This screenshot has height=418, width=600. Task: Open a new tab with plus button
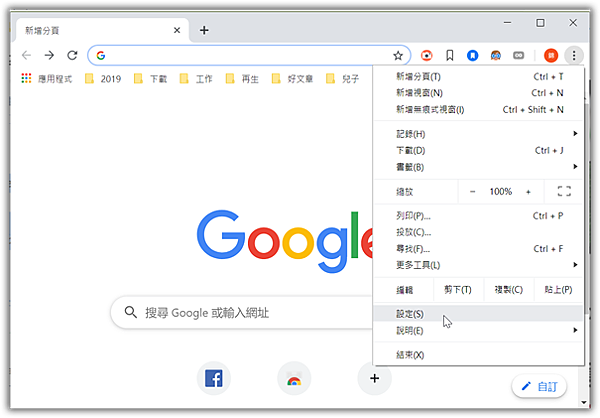tap(204, 30)
